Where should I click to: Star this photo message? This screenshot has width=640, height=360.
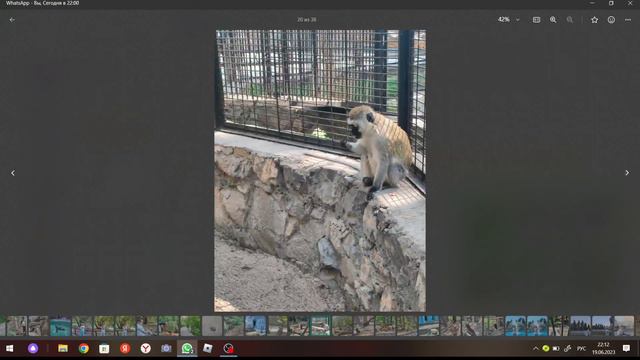click(x=594, y=20)
